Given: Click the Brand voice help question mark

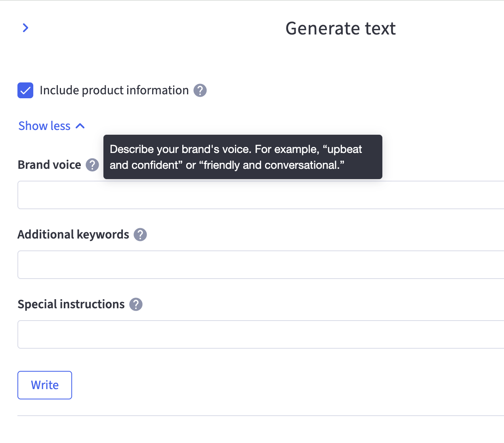Looking at the screenshot, I should [92, 165].
